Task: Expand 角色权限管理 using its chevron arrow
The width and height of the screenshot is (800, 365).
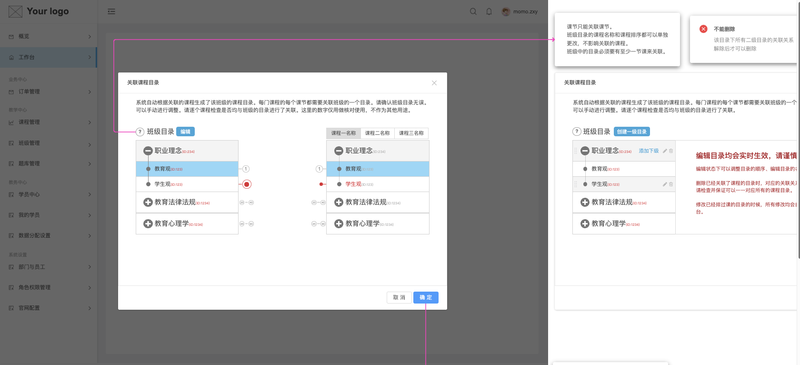Action: tap(89, 287)
